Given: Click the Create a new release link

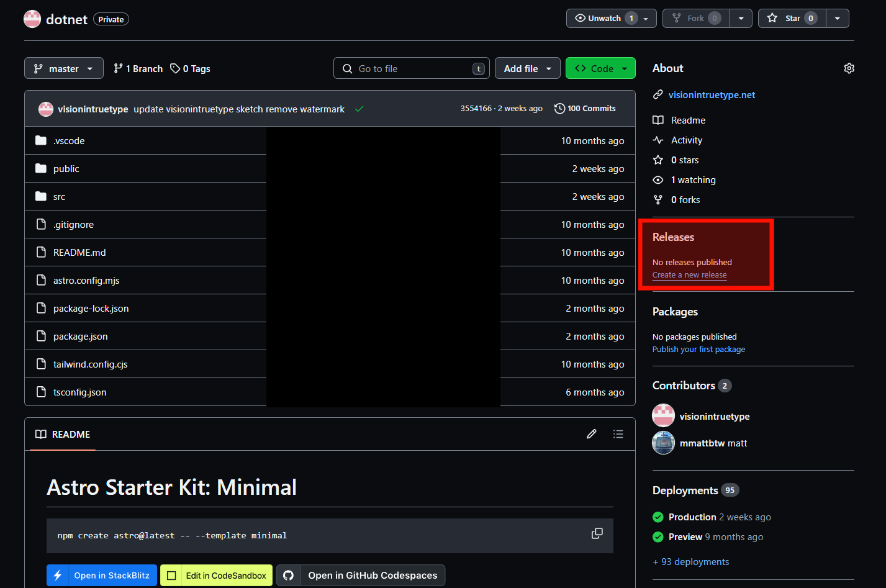Looking at the screenshot, I should [689, 274].
